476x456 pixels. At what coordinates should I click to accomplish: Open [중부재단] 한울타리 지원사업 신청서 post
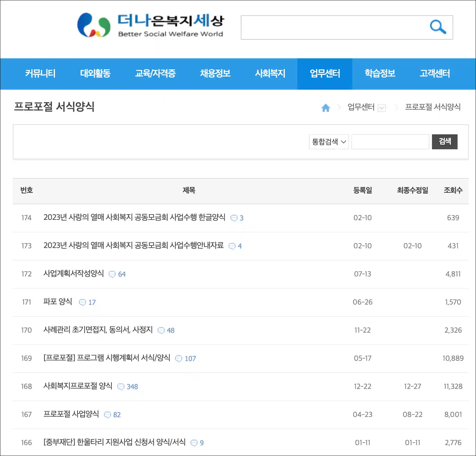point(115,442)
